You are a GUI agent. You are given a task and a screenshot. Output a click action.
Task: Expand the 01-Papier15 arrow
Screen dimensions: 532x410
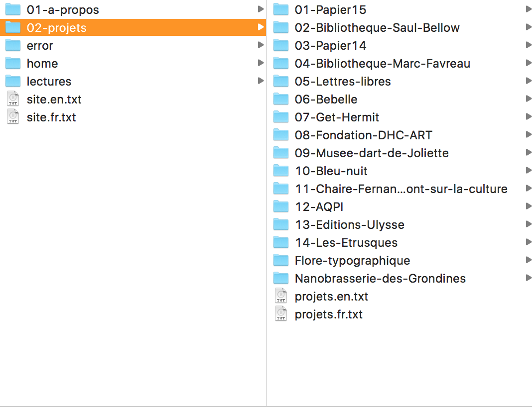pos(529,9)
